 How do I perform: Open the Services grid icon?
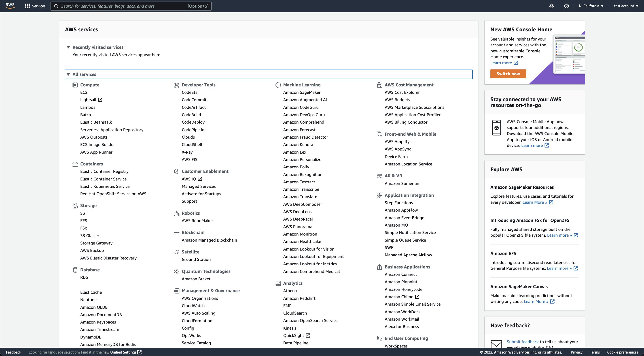[x=28, y=6]
